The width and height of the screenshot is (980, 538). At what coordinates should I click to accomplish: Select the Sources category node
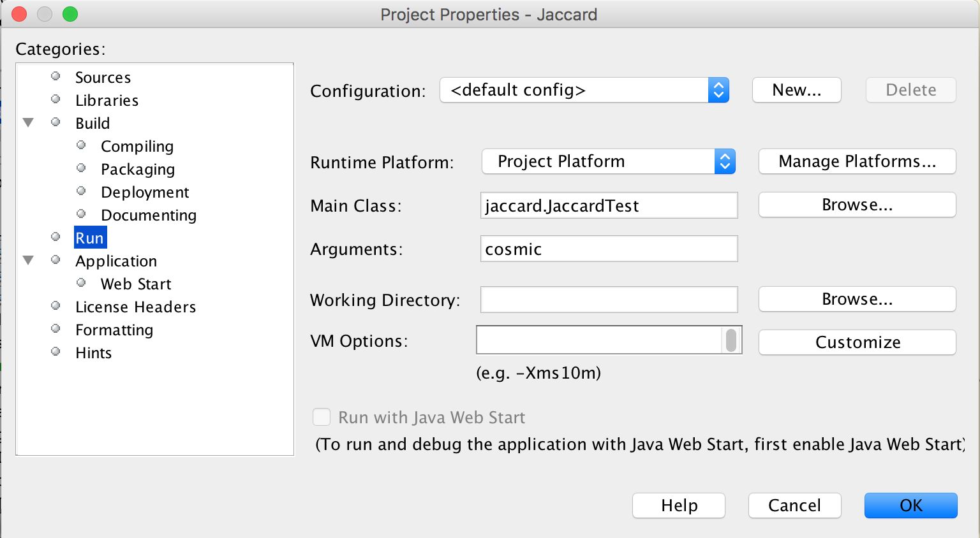(x=103, y=77)
